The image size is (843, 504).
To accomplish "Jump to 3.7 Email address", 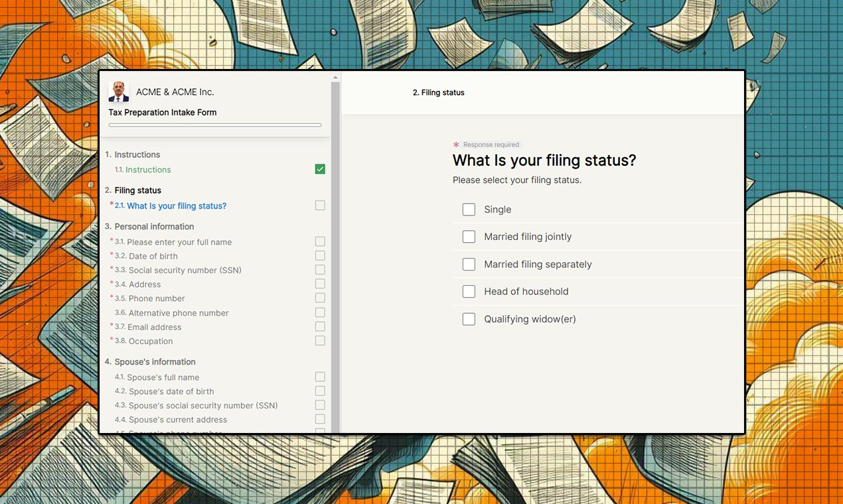I will (148, 327).
